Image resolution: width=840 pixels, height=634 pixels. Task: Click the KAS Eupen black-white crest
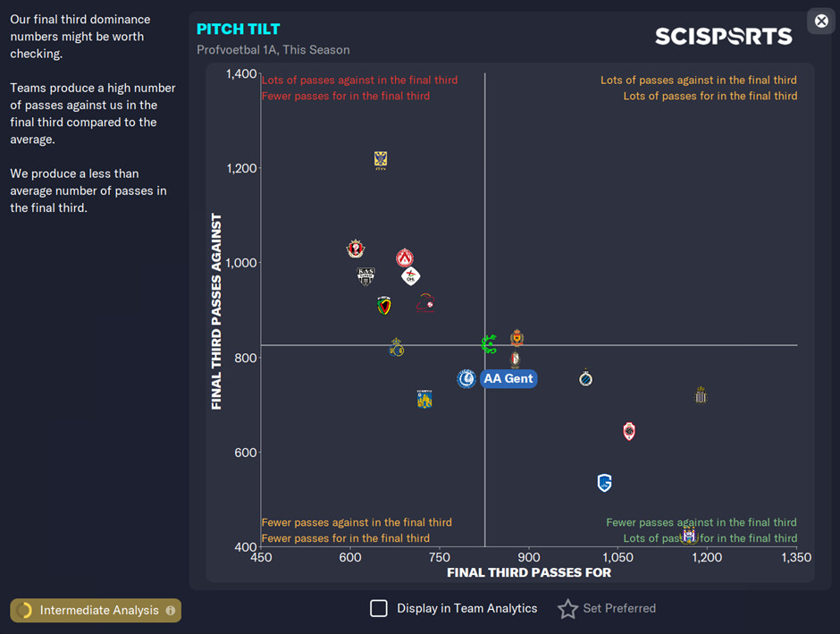(x=365, y=276)
